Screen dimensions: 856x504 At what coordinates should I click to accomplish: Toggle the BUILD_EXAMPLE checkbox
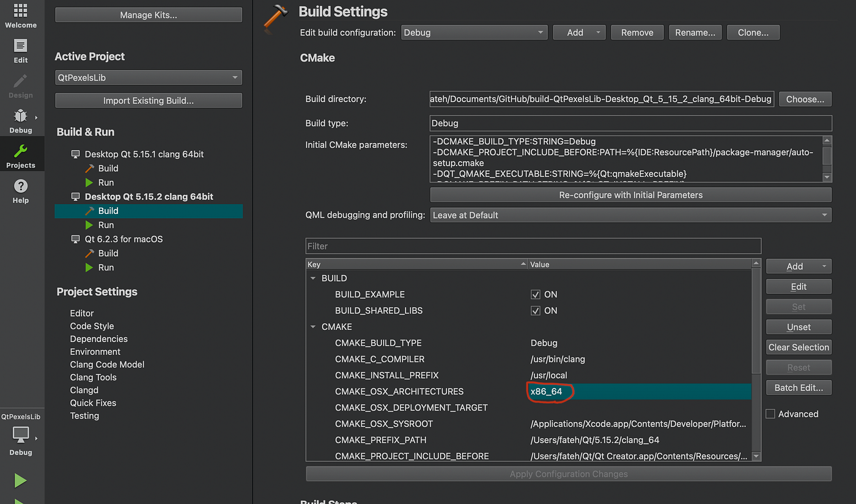coord(536,294)
